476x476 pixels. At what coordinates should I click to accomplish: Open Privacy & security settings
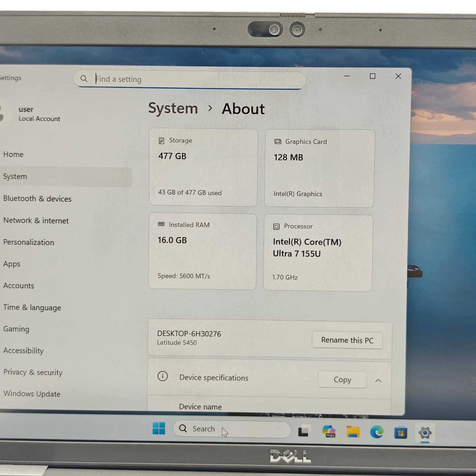pyautogui.click(x=33, y=372)
